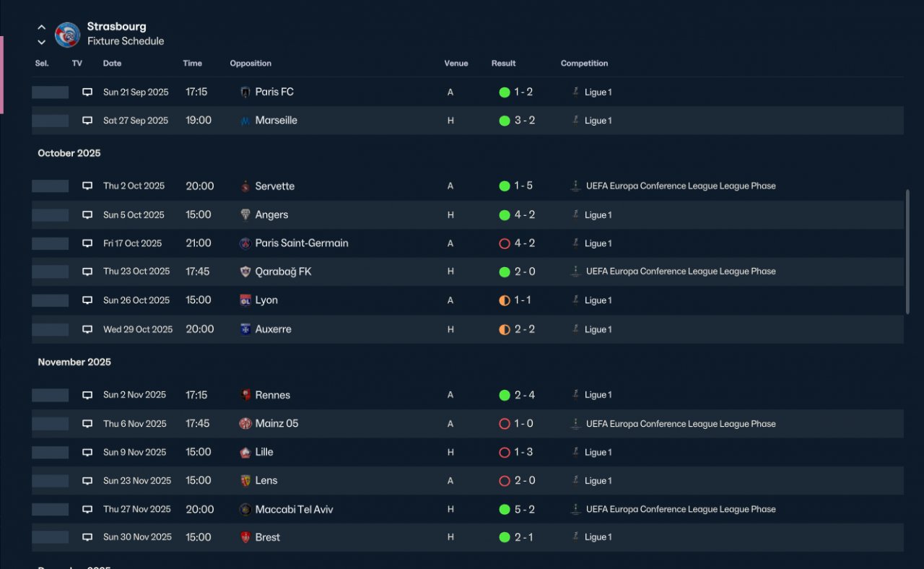
Task: Toggle selection box for Angers fixture
Action: (x=51, y=215)
